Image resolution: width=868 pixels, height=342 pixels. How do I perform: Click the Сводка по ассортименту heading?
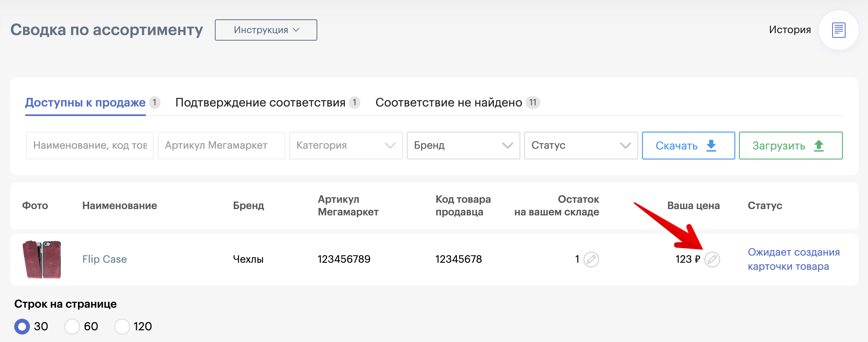(107, 30)
